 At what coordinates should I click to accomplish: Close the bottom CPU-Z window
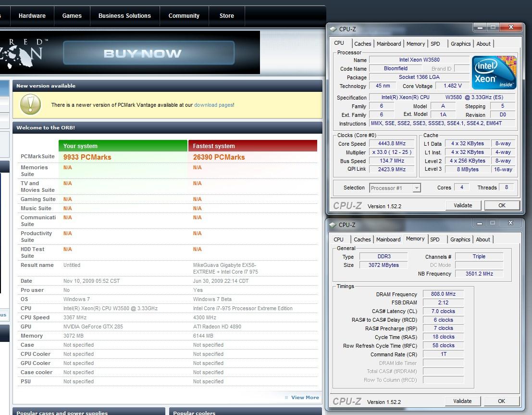[510, 223]
